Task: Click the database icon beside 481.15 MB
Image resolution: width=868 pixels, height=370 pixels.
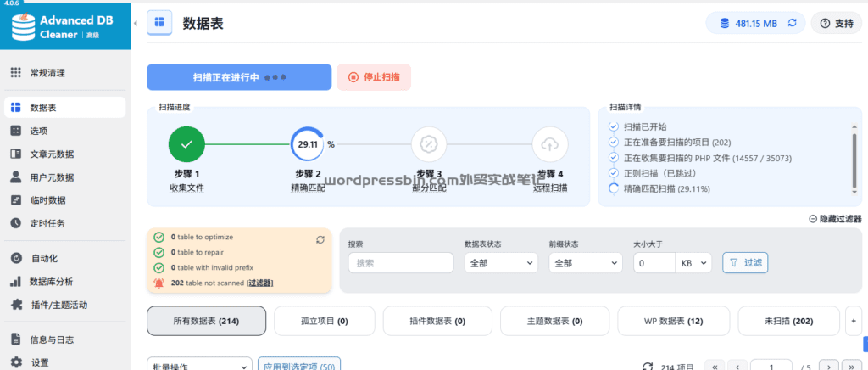Action: [x=725, y=23]
